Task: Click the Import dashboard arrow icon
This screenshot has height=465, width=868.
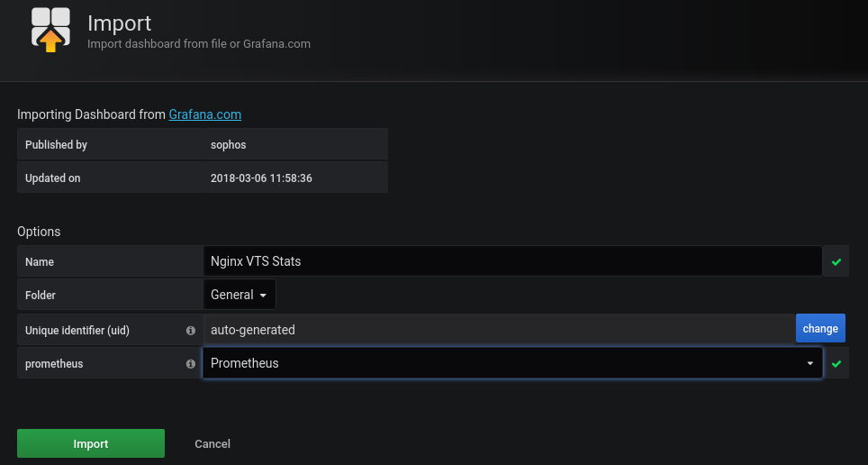Action: (50, 30)
